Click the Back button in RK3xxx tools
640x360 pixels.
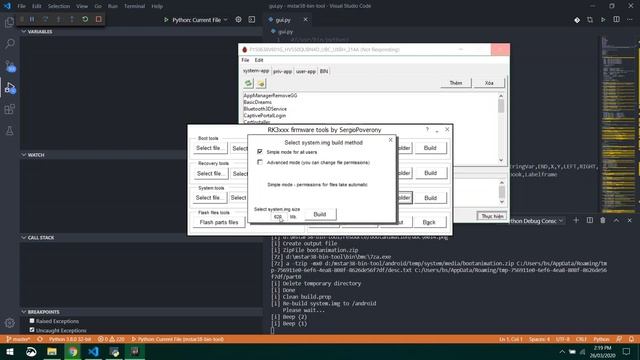pyautogui.click(x=429, y=222)
